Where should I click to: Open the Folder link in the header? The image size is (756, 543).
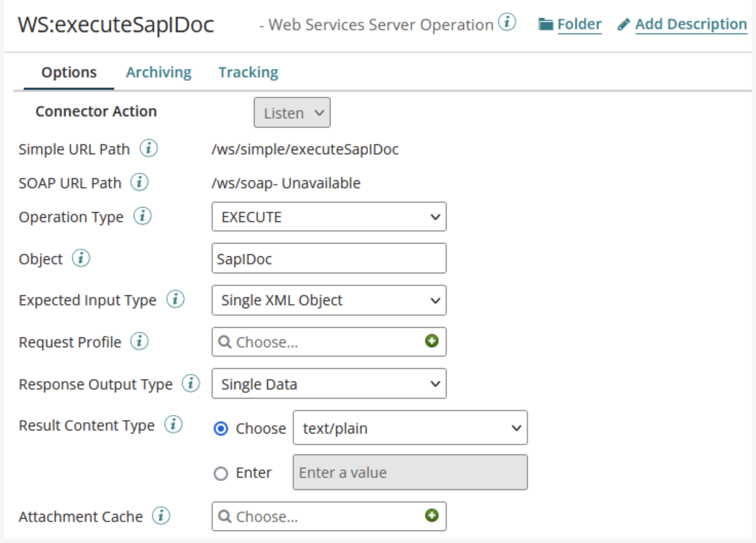coord(579,24)
